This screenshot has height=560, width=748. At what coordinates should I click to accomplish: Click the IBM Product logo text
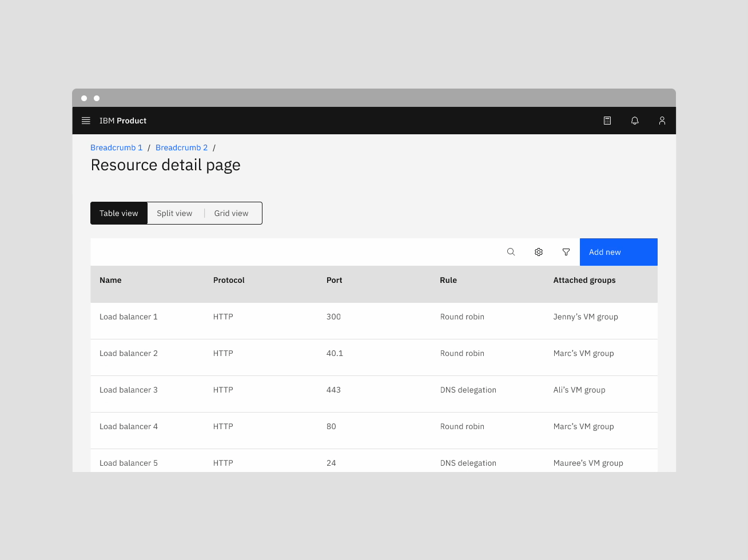coord(123,121)
